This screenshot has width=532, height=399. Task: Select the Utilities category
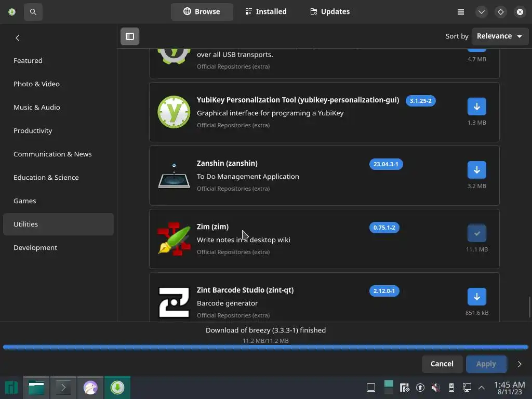pos(58,224)
